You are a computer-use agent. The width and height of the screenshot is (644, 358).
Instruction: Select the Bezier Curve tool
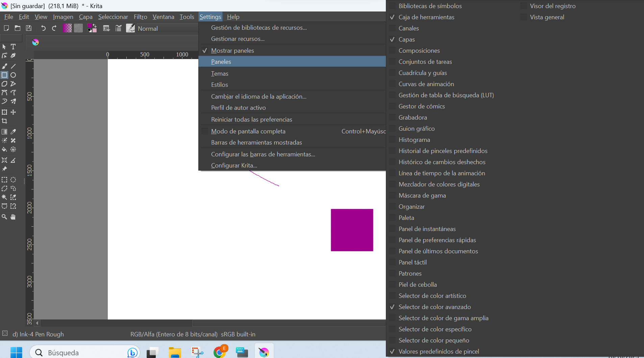pos(4,93)
